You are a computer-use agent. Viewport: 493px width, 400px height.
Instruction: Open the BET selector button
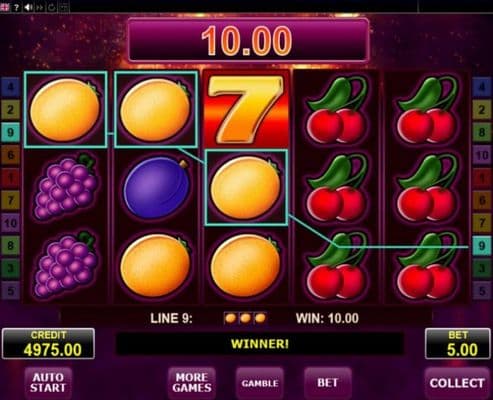328,383
